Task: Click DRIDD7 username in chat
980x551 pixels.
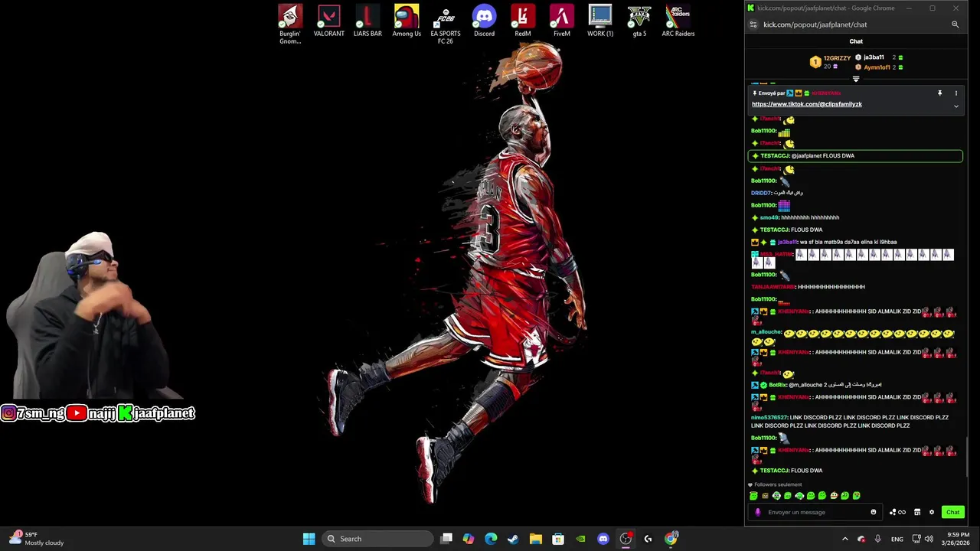Action: coord(761,193)
